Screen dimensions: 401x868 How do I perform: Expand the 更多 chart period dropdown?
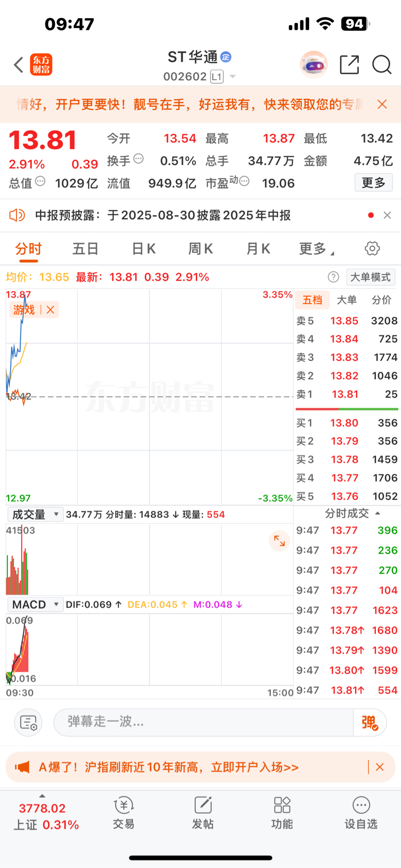coord(316,249)
